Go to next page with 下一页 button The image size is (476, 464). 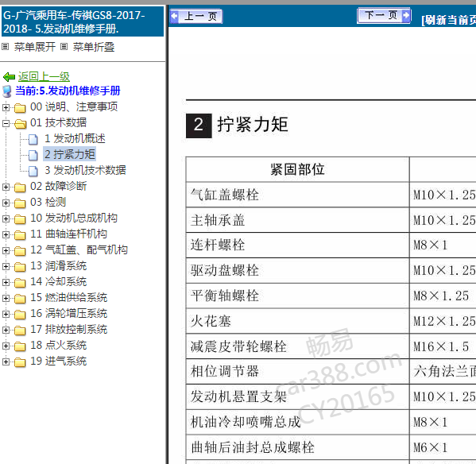click(x=385, y=15)
